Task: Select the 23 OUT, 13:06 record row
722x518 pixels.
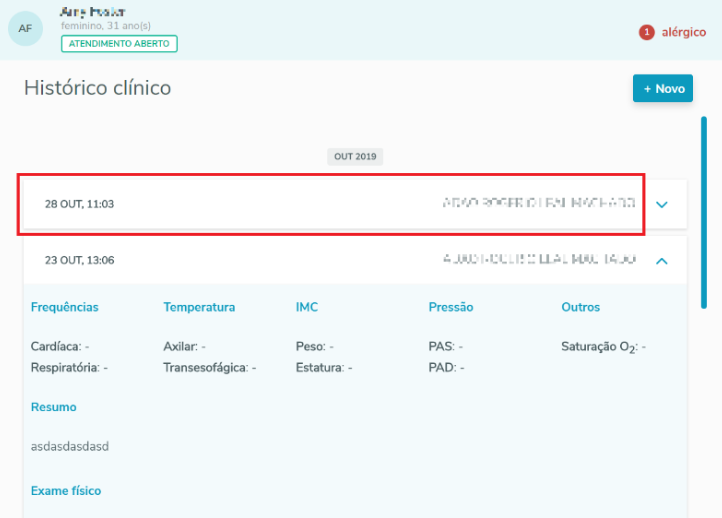Action: [x=355, y=260]
